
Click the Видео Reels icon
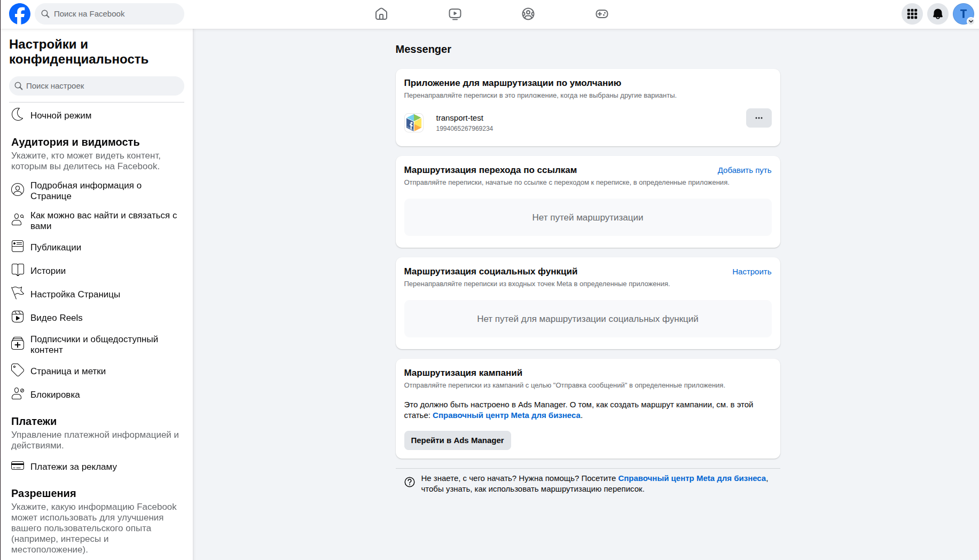(18, 317)
